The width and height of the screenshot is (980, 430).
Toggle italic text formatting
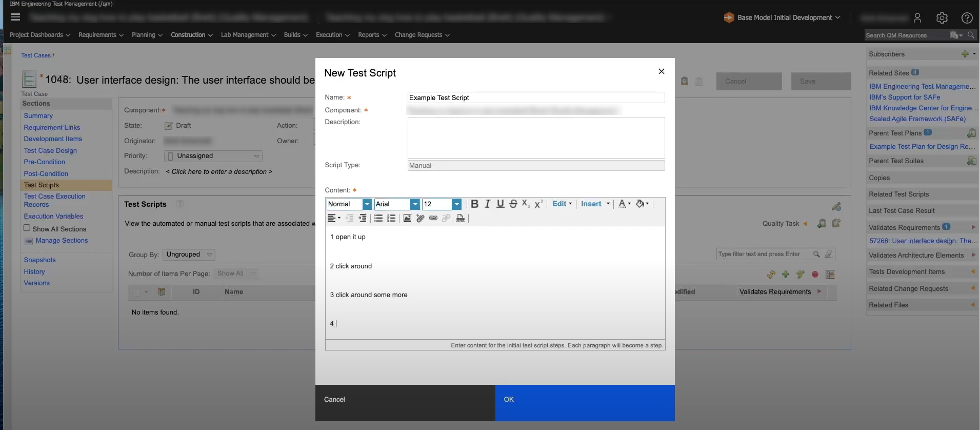pyautogui.click(x=487, y=204)
